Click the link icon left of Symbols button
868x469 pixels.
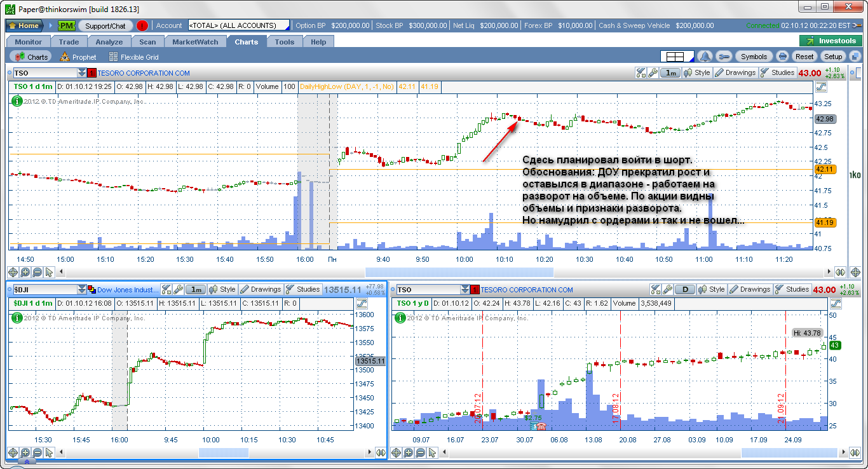(724, 57)
